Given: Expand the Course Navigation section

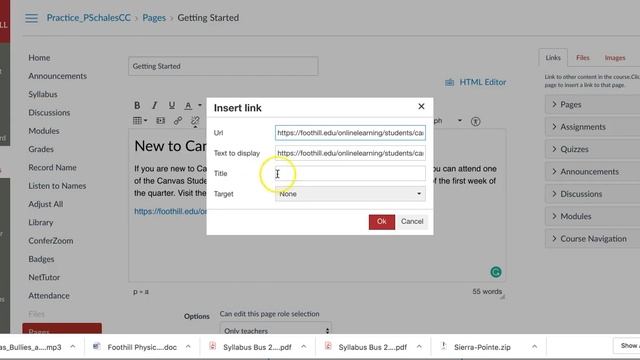Looking at the screenshot, I should (x=592, y=239).
